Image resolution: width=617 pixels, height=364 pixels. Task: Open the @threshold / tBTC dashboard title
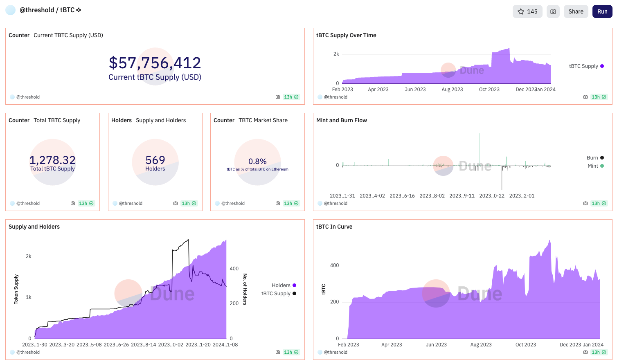tap(47, 10)
